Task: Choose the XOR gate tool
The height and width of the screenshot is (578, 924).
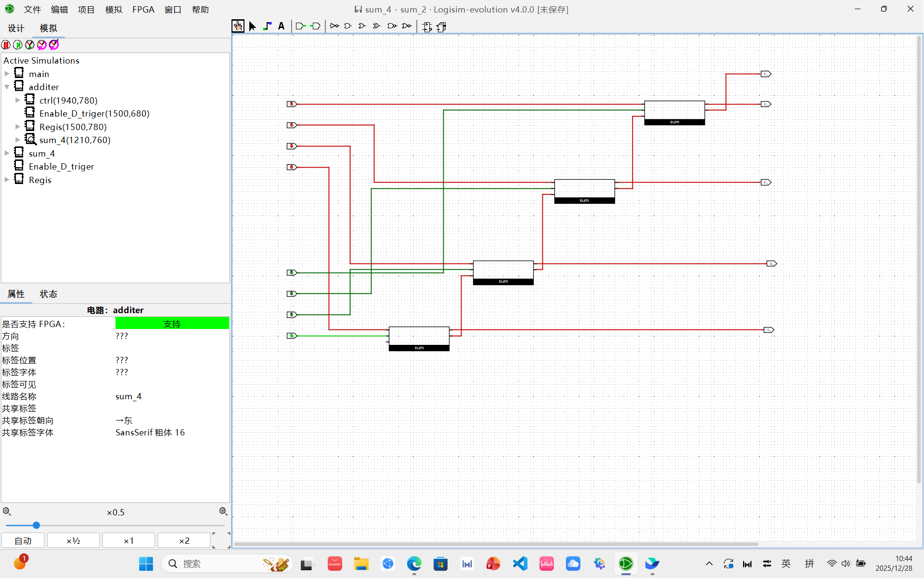Action: [377, 26]
